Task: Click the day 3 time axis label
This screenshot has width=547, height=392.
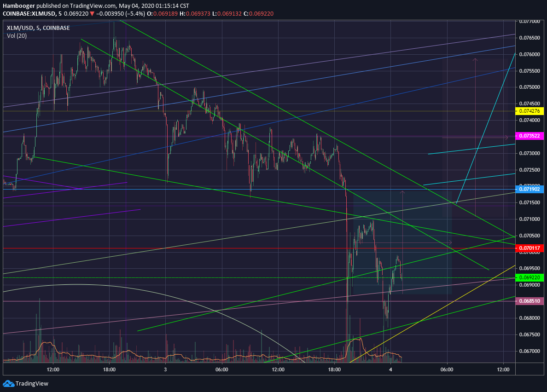Action: click(x=165, y=370)
